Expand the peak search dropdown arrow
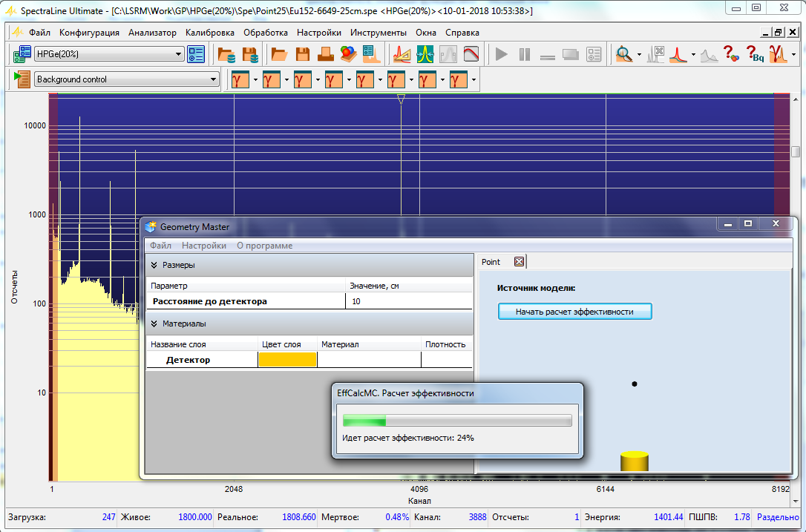The width and height of the screenshot is (806, 532). pos(639,54)
